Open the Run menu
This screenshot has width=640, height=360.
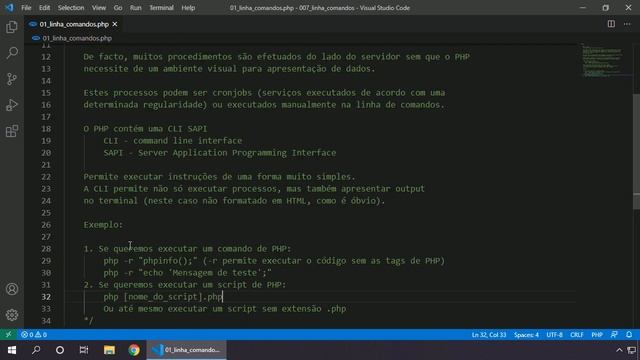[136, 8]
